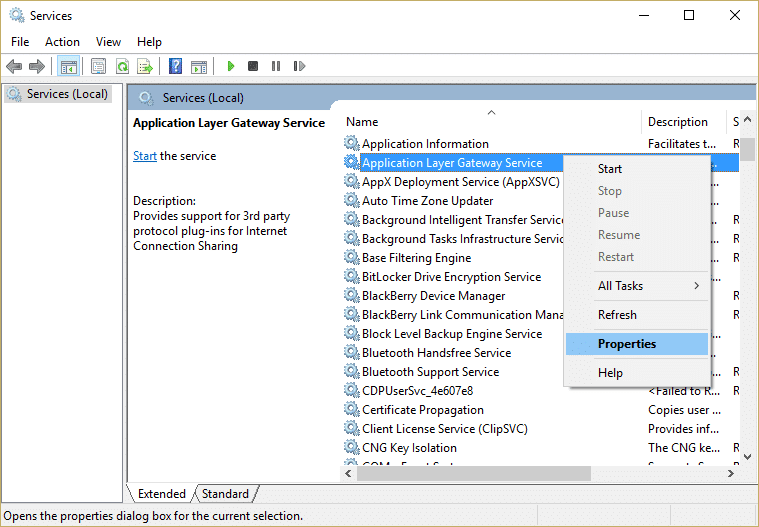Open the View menu in the menu bar

[108, 42]
